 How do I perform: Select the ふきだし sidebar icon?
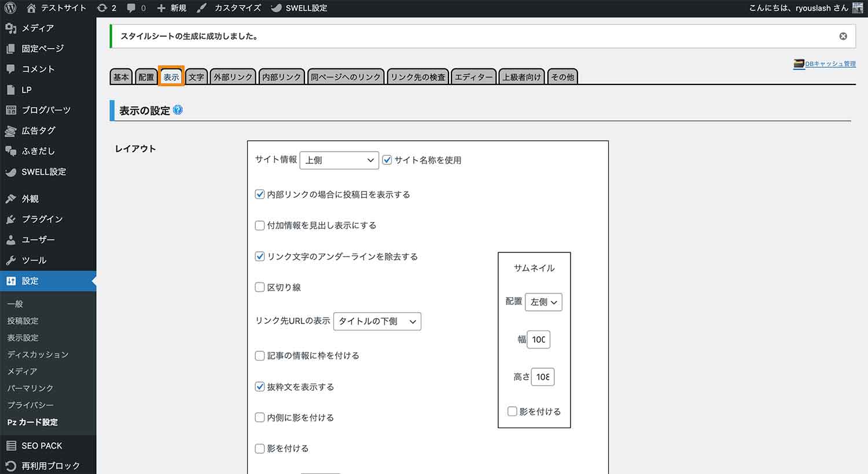pyautogui.click(x=10, y=151)
